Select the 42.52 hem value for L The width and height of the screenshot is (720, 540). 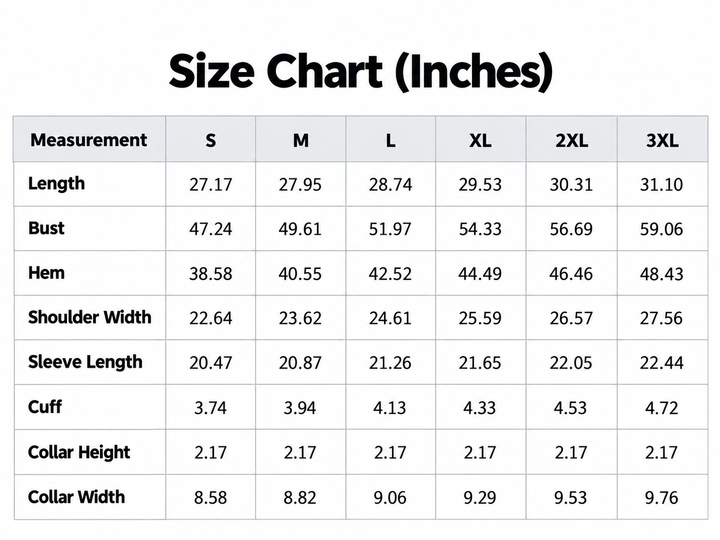(390, 274)
